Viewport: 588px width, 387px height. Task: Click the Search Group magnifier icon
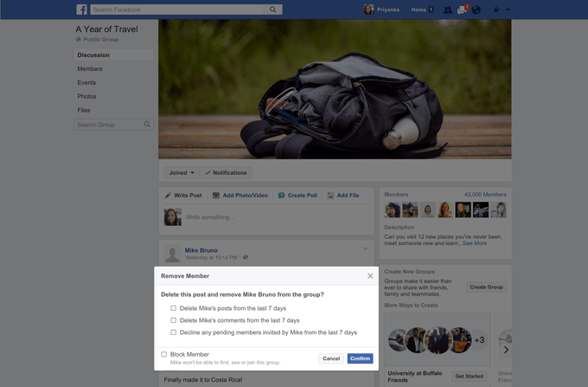pos(147,125)
